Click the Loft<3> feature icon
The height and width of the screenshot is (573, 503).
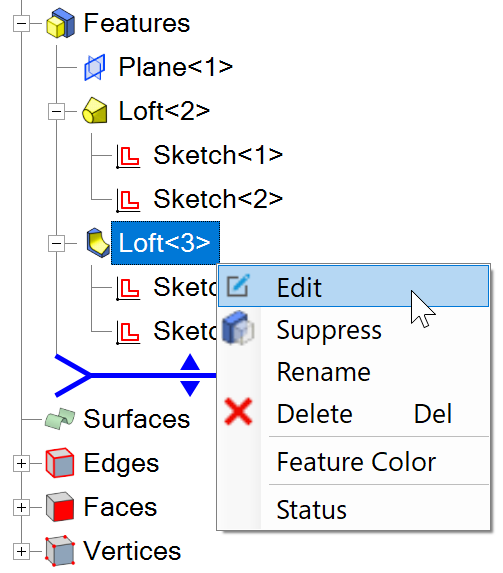(x=98, y=243)
